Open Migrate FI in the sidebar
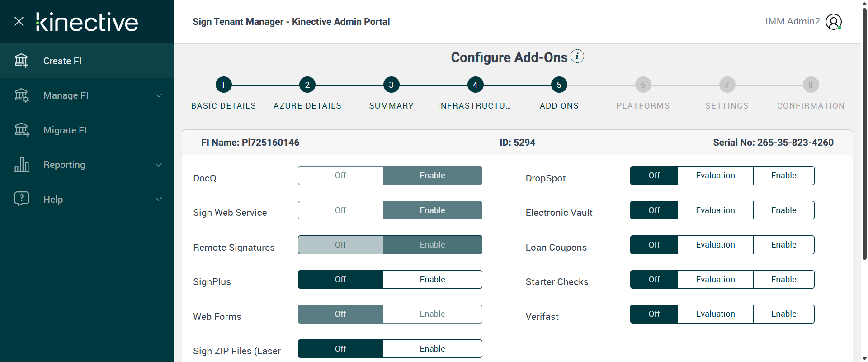The image size is (868, 362). [87, 130]
